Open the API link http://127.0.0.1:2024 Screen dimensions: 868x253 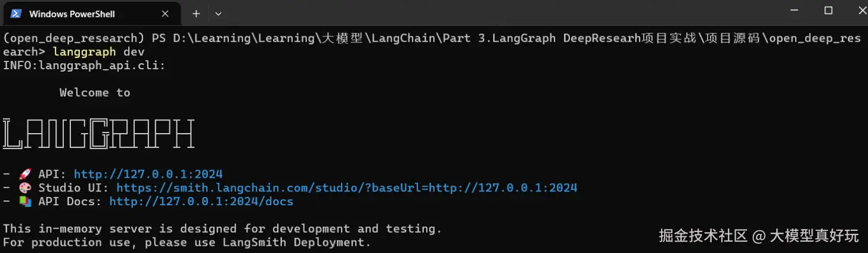[x=148, y=174]
